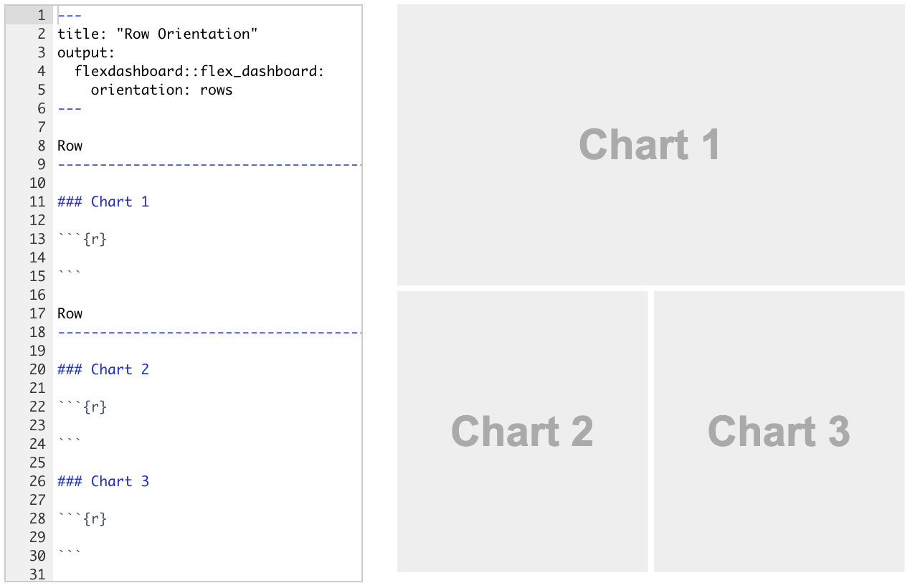Select the Chart 3 placeholder panel

click(779, 432)
